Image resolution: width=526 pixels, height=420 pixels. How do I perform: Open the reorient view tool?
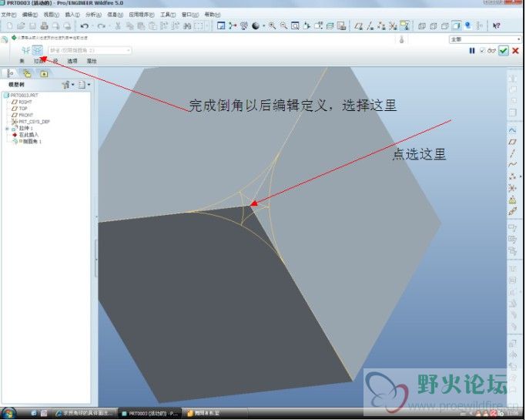click(x=307, y=26)
